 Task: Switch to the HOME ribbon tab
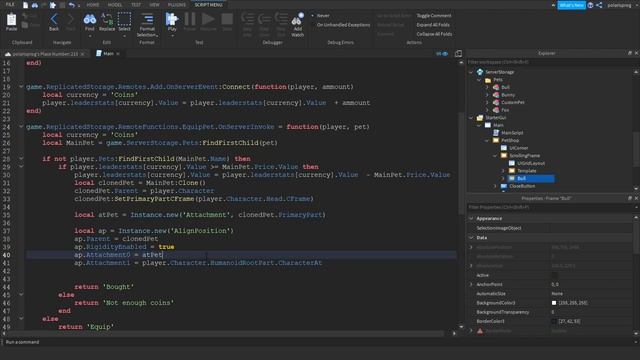(x=93, y=5)
